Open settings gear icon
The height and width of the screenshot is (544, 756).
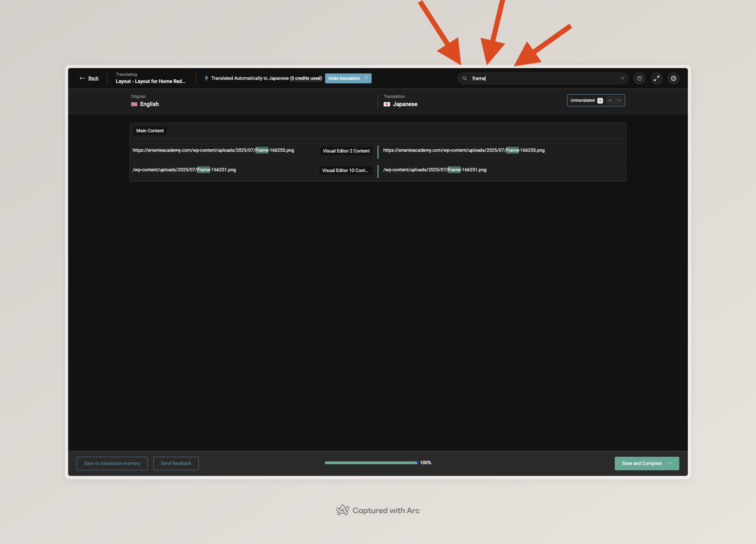pyautogui.click(x=673, y=78)
